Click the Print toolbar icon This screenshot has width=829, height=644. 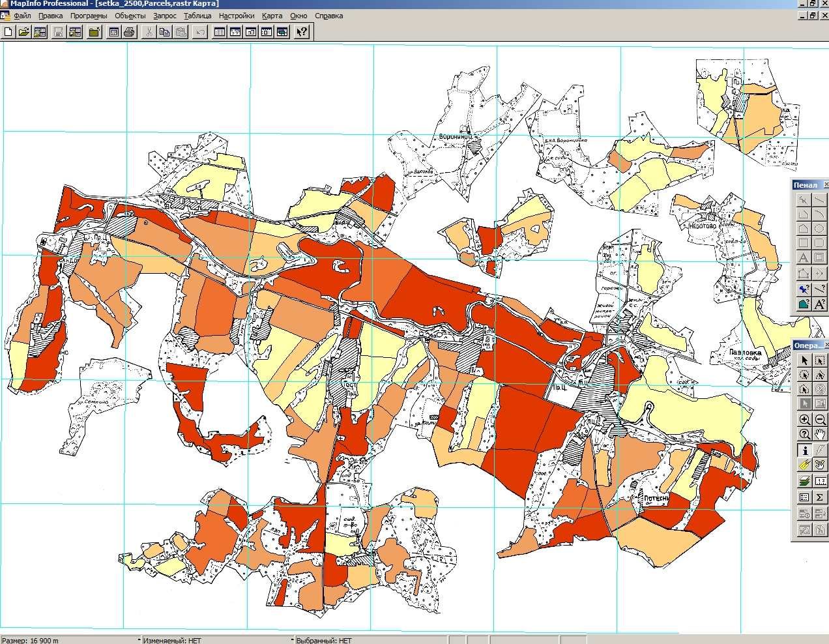tap(128, 31)
